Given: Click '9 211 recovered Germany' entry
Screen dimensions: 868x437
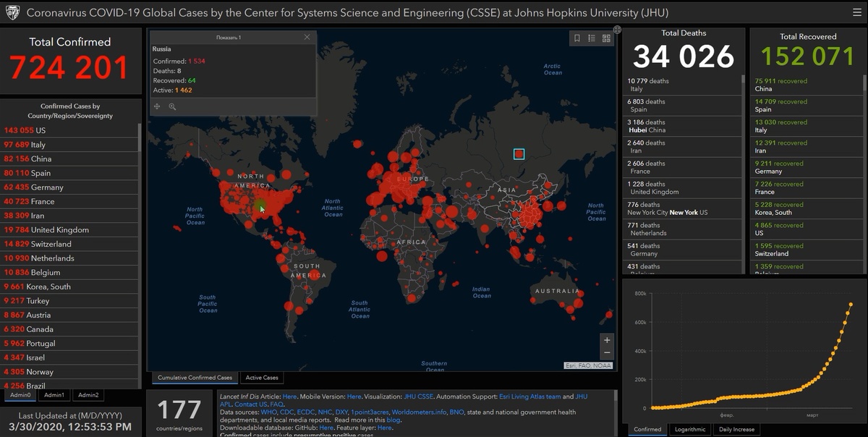Looking at the screenshot, I should pos(807,168).
